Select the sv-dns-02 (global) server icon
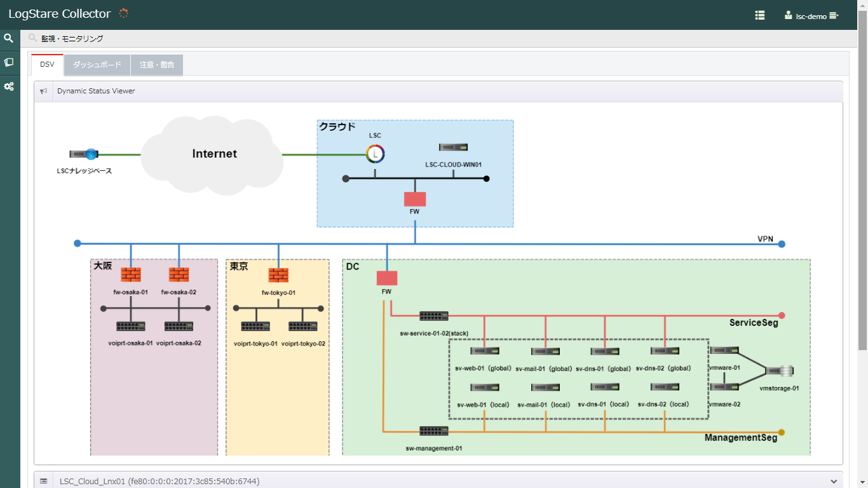 click(665, 351)
